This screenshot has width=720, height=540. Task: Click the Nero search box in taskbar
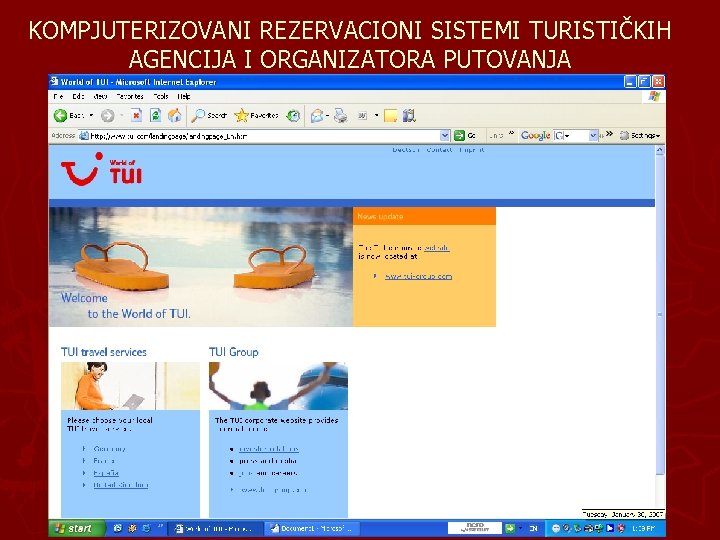click(x=475, y=528)
